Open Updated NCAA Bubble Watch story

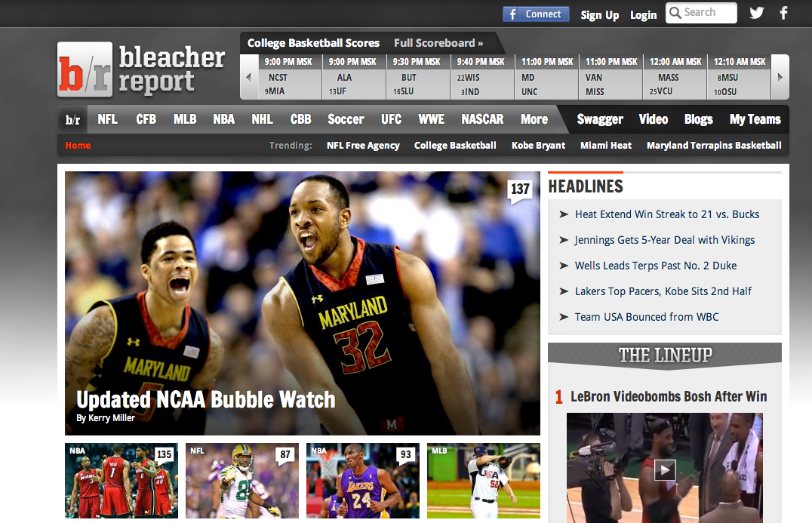(205, 400)
